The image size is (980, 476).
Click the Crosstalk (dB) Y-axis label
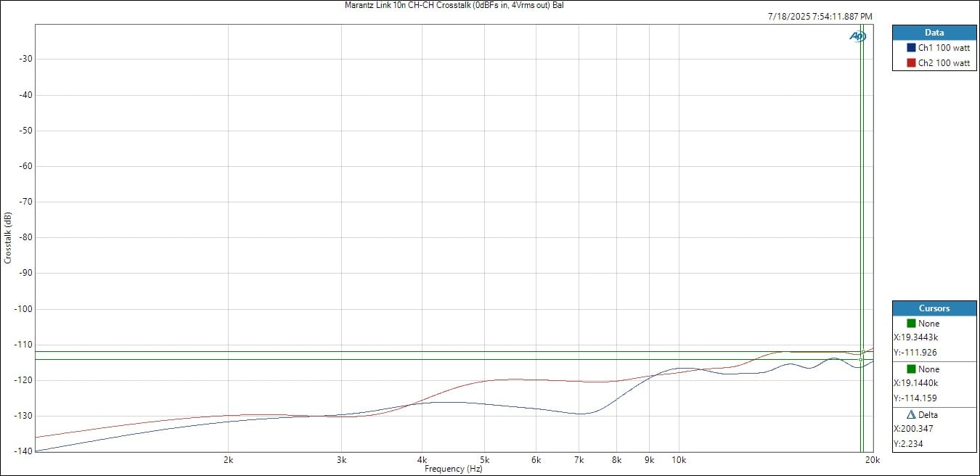(7, 238)
